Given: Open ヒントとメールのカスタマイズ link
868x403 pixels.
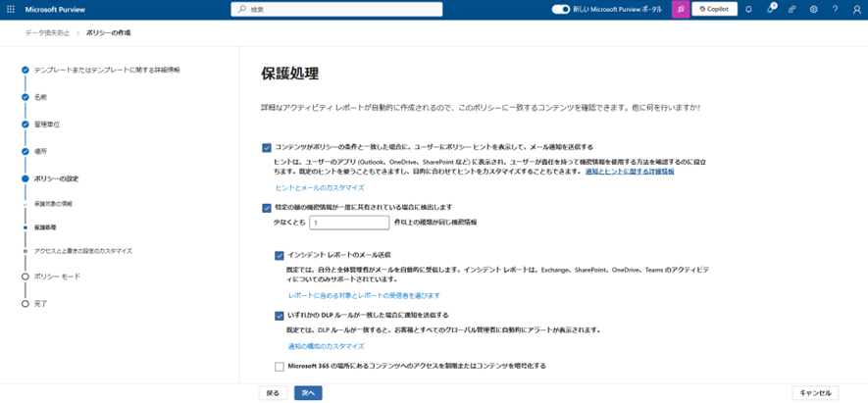Looking at the screenshot, I should [320, 187].
